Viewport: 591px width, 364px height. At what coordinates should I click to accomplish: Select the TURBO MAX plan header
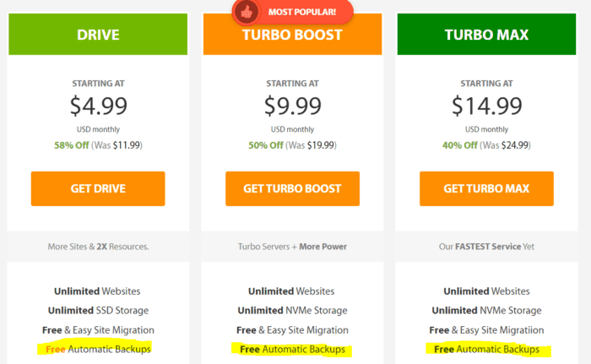coord(486,35)
